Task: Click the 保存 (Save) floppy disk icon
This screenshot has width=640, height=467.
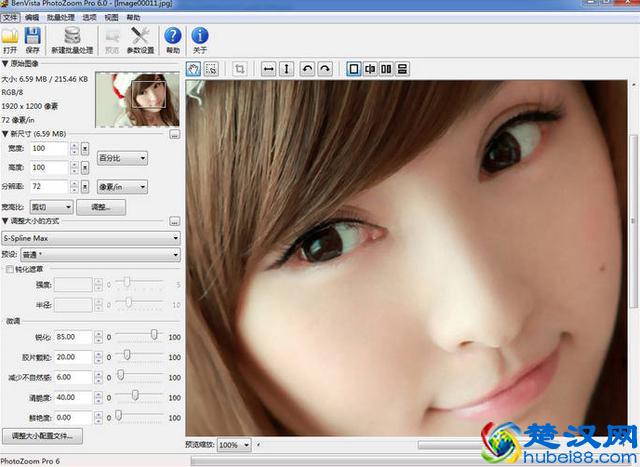Action: pos(32,37)
